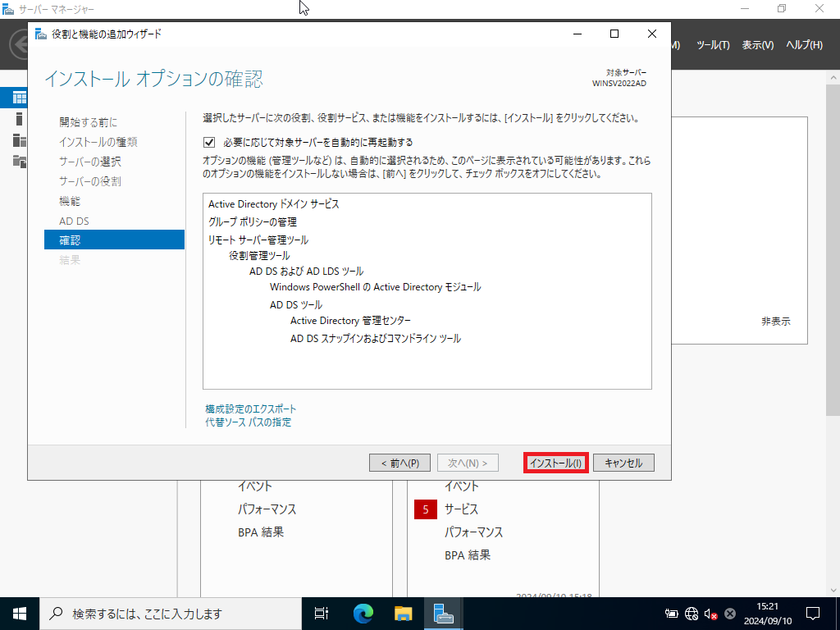The height and width of the screenshot is (630, 840).
Task: Open the 構成設定のエクスポート link
Action: point(251,409)
